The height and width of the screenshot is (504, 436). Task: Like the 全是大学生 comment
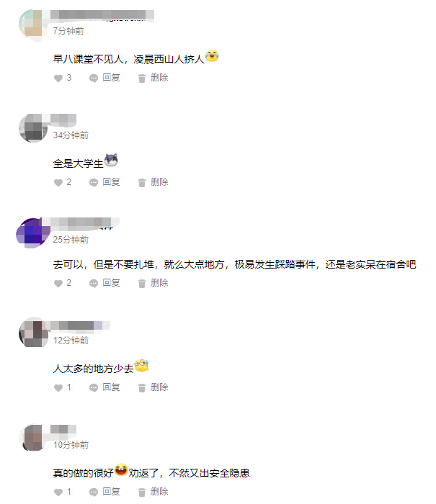(58, 183)
